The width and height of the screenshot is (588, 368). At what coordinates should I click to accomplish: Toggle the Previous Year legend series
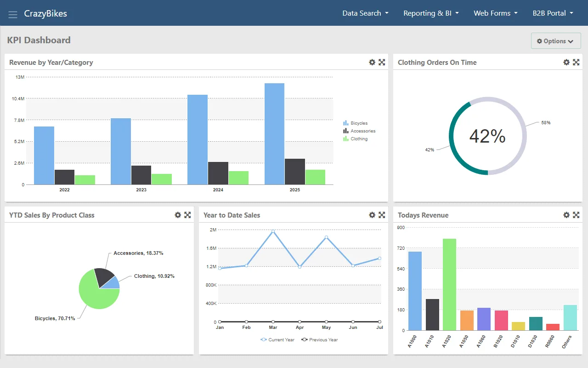[x=319, y=339]
